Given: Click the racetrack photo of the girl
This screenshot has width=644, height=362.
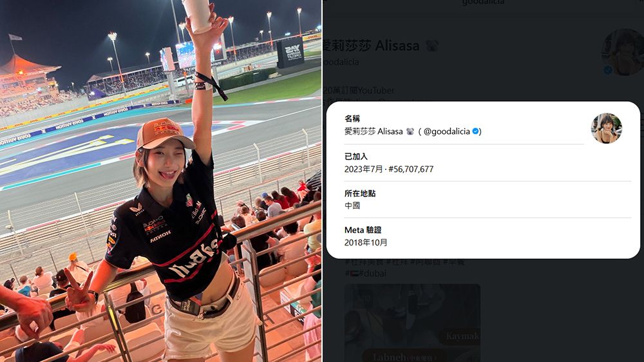Looking at the screenshot, I should tap(160, 181).
